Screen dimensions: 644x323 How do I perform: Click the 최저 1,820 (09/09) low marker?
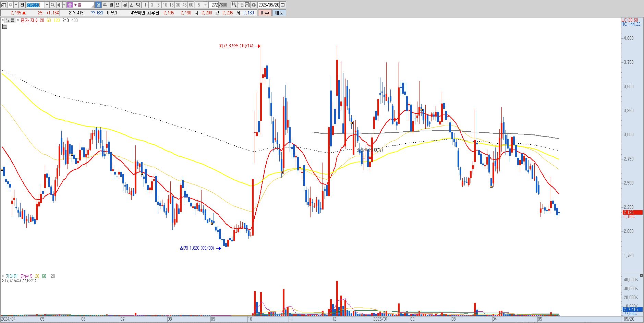click(201, 248)
